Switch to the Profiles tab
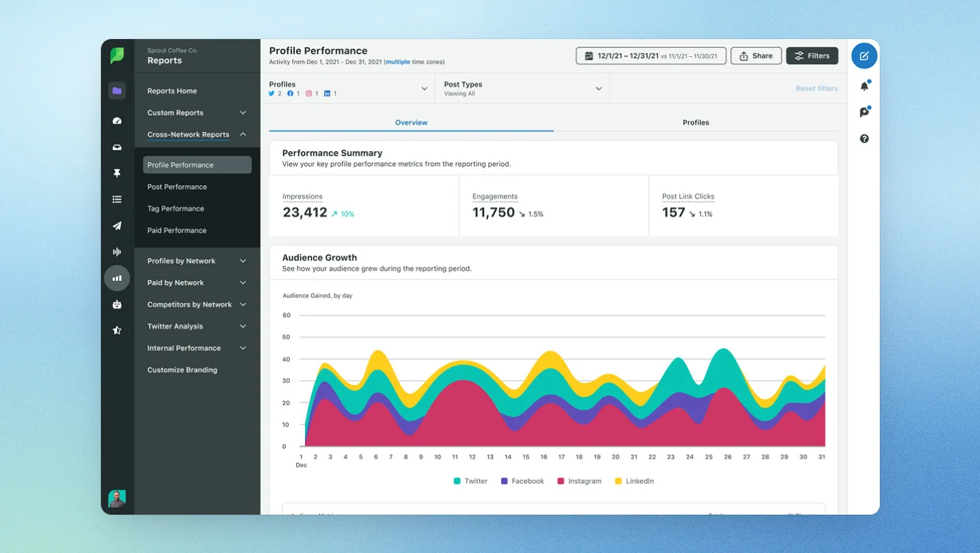The image size is (980, 553). (x=696, y=122)
